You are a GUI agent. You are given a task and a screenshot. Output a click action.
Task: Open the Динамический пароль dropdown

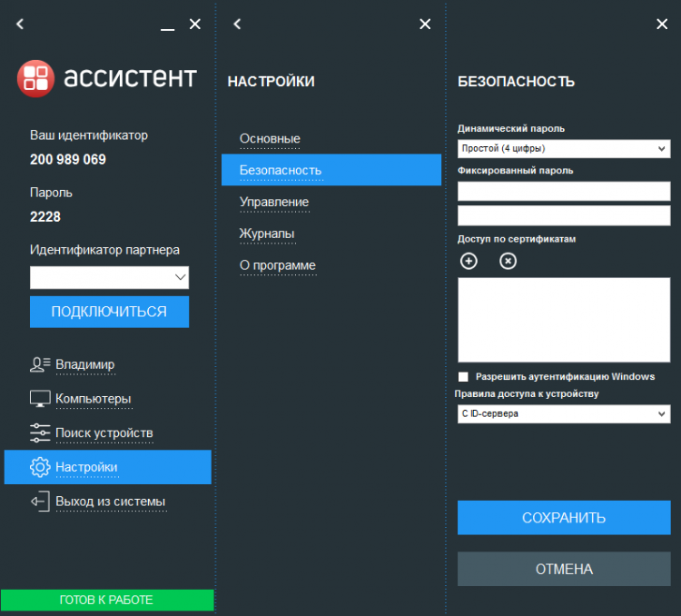pyautogui.click(x=563, y=148)
